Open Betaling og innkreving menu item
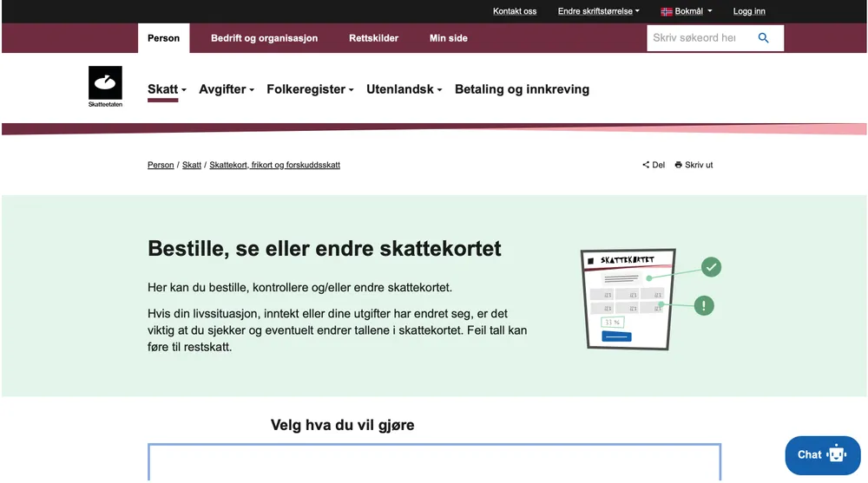The width and height of the screenshot is (868, 483). [522, 89]
